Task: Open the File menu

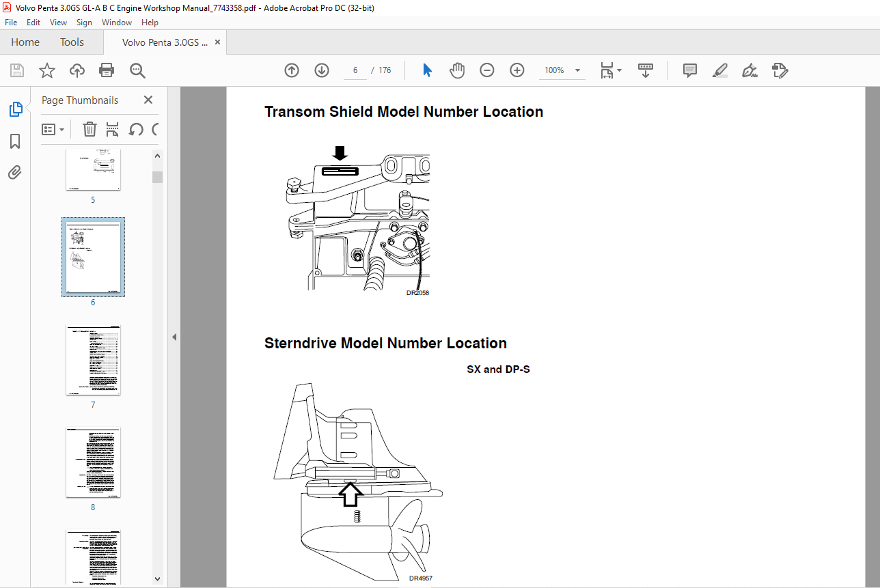Action: [11, 23]
